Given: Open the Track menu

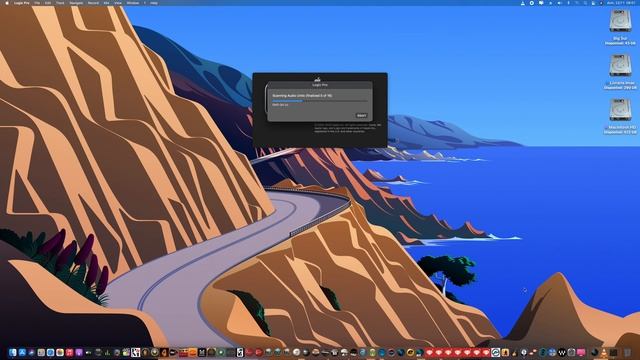Looking at the screenshot, I should point(60,3).
